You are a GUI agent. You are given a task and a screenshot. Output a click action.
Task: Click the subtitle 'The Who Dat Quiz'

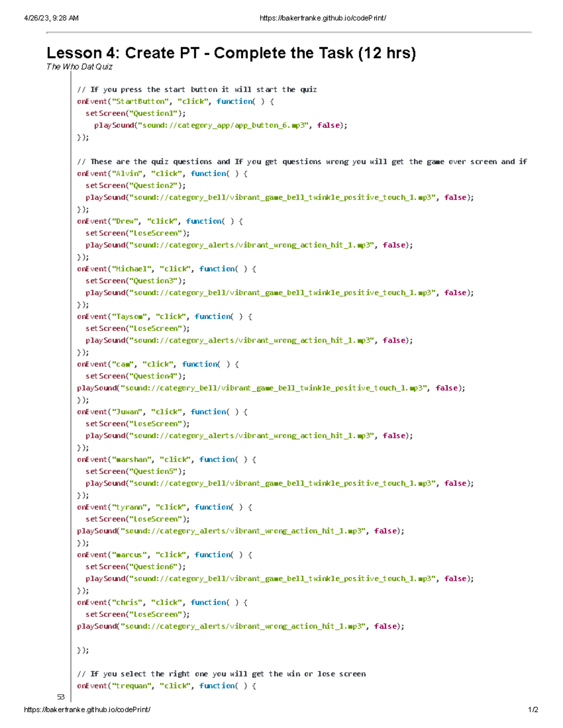79,67
